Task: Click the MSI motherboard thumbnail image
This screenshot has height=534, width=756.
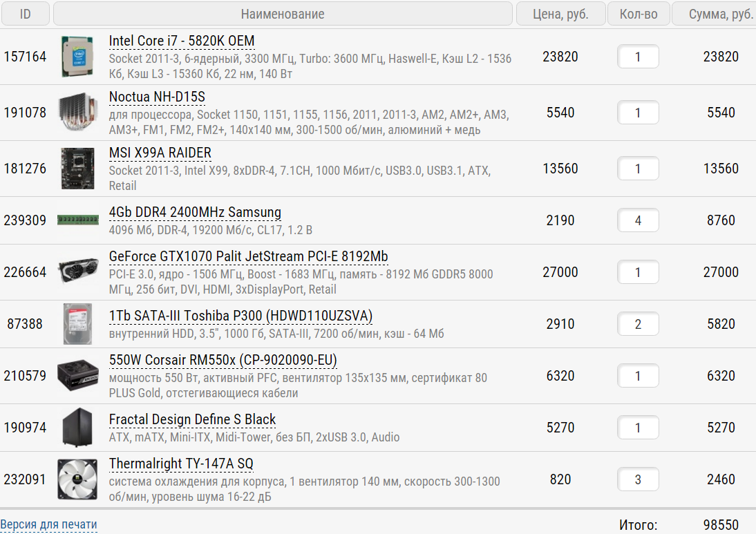Action: (77, 169)
